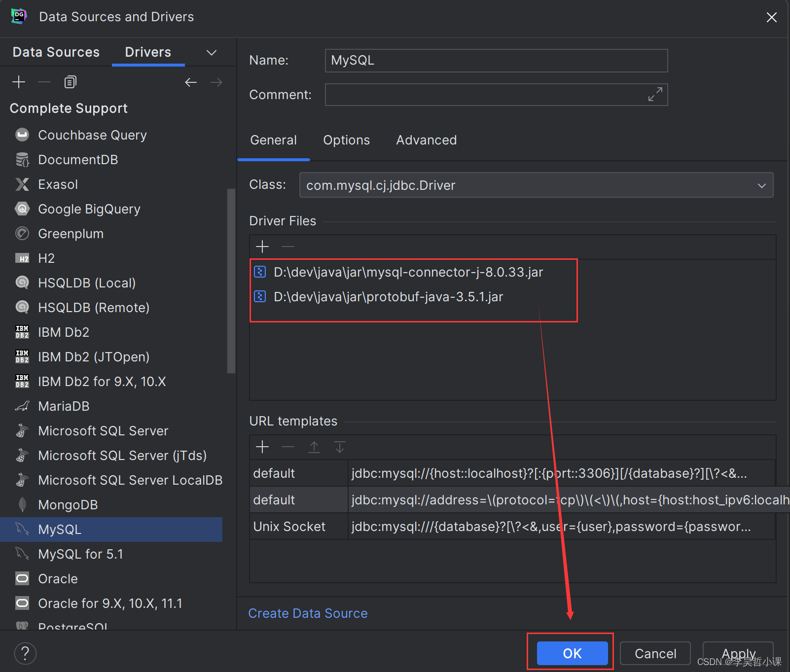The width and height of the screenshot is (790, 672).
Task: Select the MySQL driver
Action: [x=111, y=529]
